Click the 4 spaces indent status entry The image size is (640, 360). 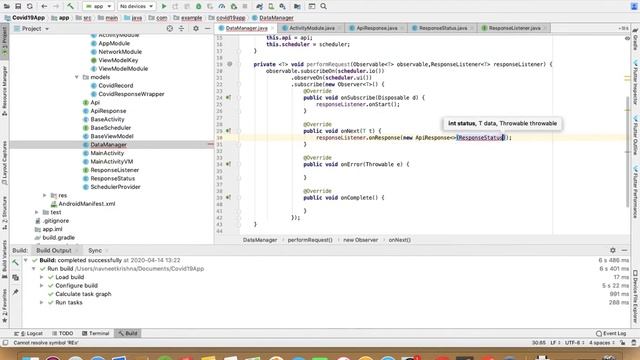[601, 343]
